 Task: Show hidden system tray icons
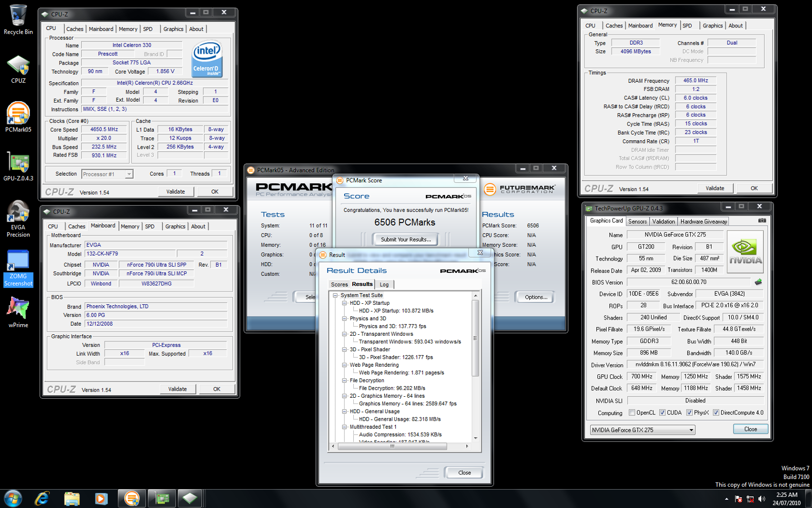point(727,499)
